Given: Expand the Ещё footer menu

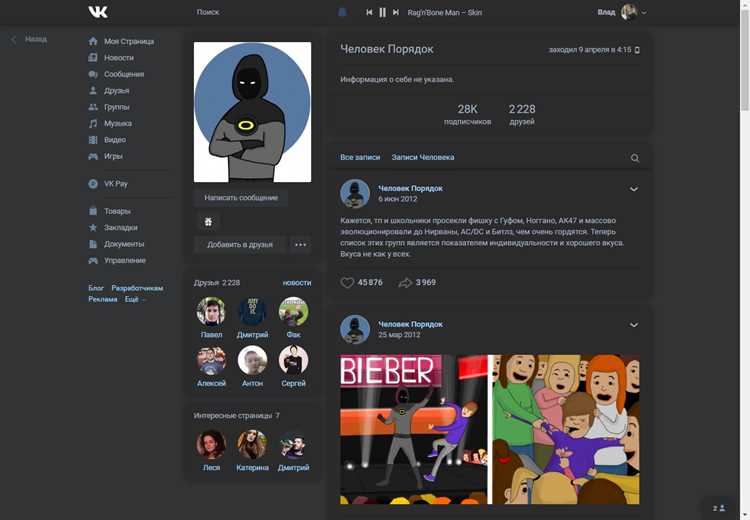Looking at the screenshot, I should click(x=134, y=299).
